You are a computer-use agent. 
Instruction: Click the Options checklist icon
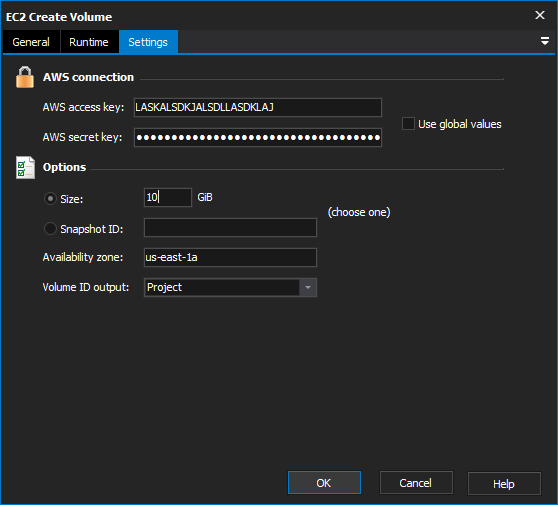click(25, 167)
